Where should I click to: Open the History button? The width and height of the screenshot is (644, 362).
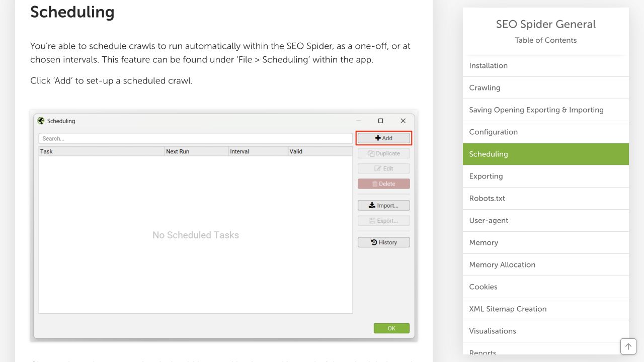point(384,242)
